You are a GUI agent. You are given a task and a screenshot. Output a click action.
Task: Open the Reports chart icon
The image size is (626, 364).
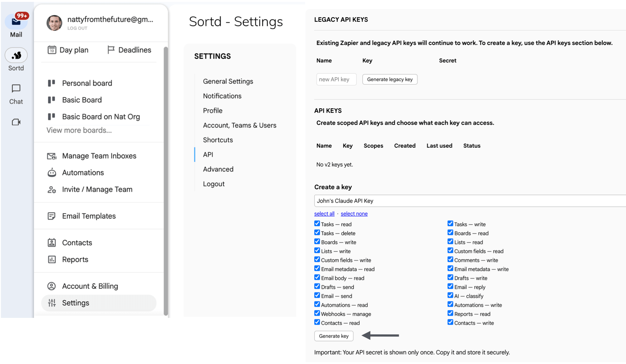(52, 259)
